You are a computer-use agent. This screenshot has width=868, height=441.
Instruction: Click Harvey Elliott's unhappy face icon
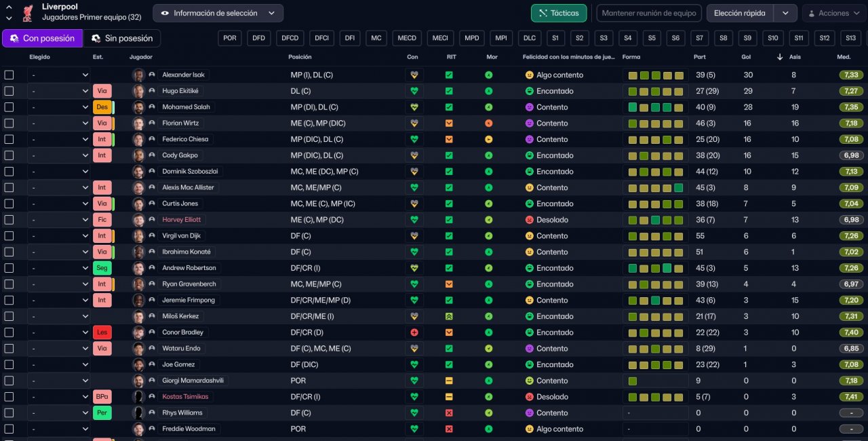click(x=530, y=220)
